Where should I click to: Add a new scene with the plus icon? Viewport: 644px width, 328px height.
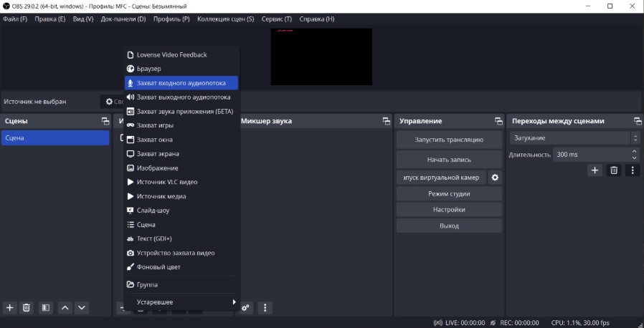10,307
